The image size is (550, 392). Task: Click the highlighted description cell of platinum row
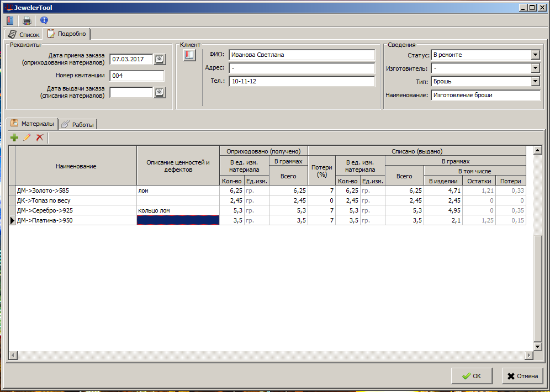[178, 220]
